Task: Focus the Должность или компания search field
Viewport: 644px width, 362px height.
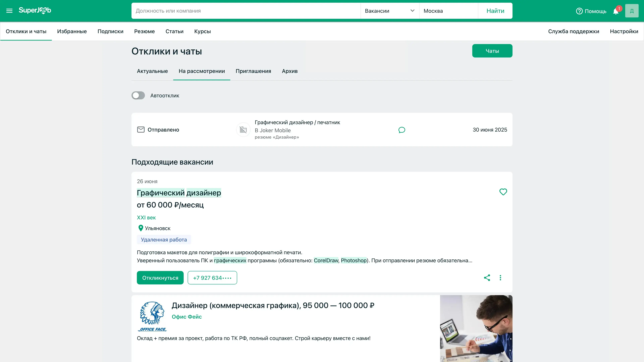Action: [246, 11]
